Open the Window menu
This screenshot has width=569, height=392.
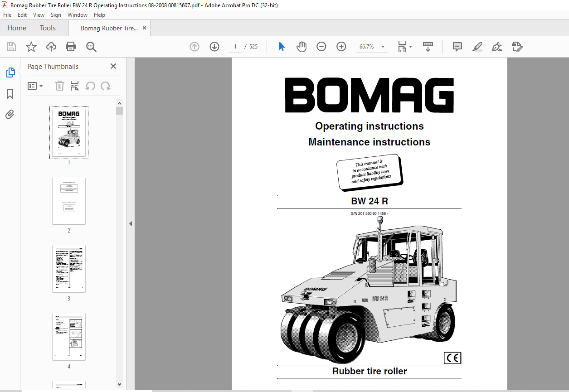(x=78, y=15)
